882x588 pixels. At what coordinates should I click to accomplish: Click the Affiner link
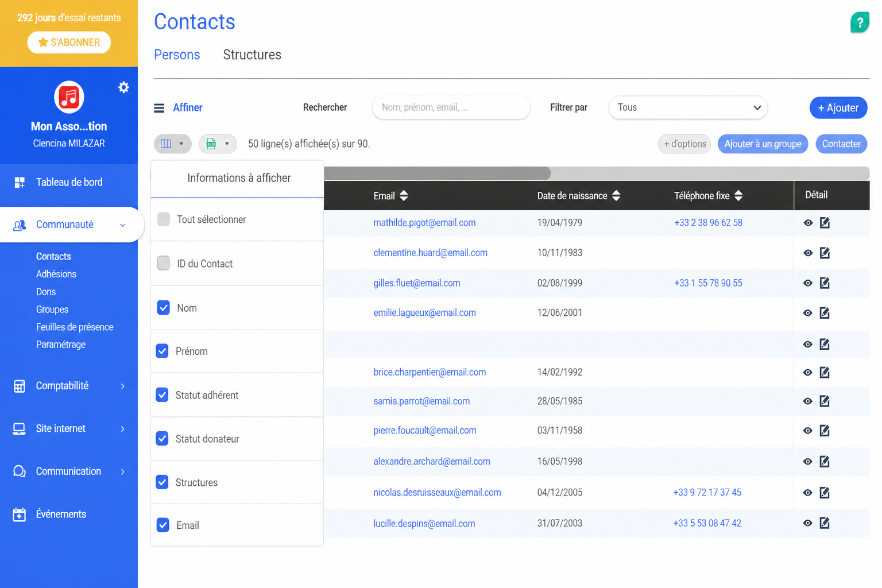coord(188,107)
